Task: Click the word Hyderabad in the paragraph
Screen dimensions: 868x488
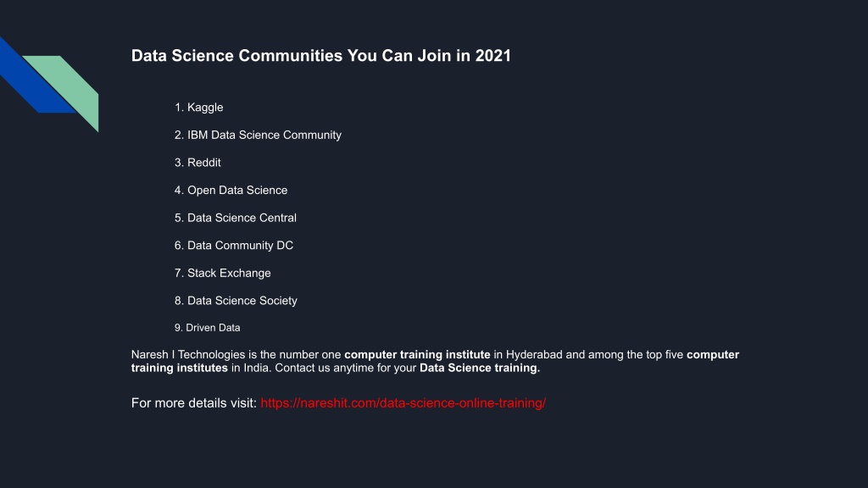Action: coord(534,355)
